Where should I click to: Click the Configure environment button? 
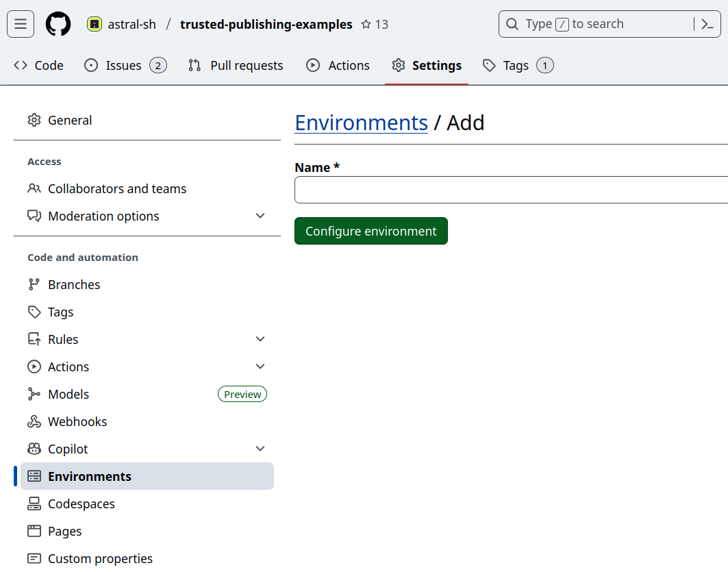[x=371, y=231]
